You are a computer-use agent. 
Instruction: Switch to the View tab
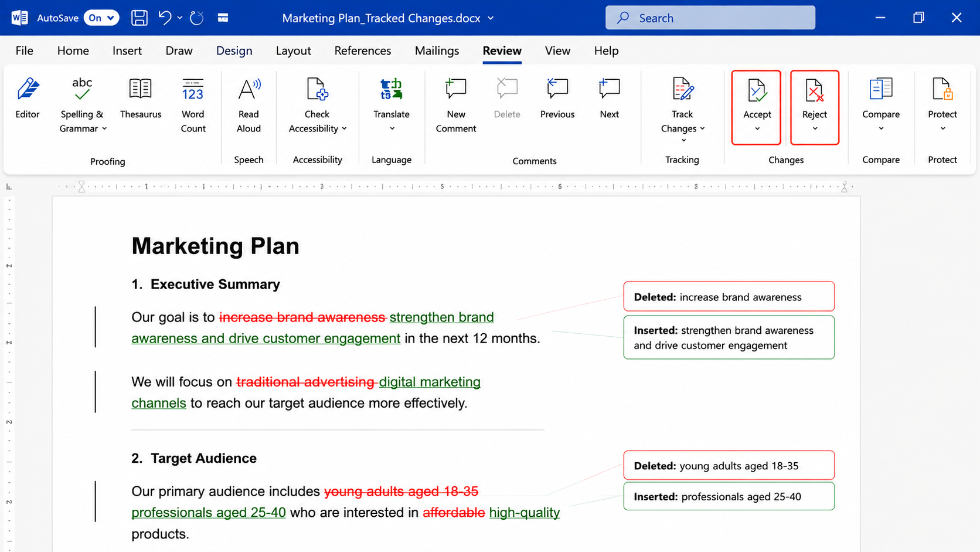coord(557,50)
